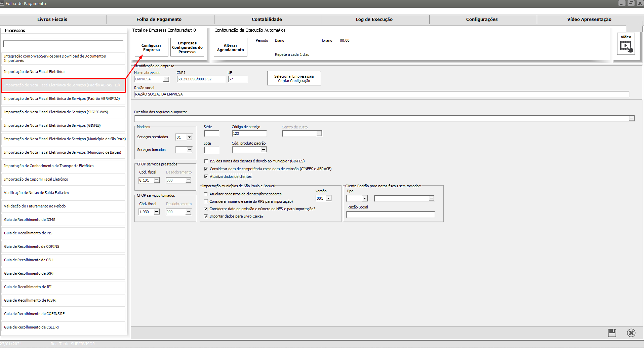This screenshot has height=348, width=644.
Task: Open CFOP tomados Desdobramento lookup
Action: tap(188, 212)
